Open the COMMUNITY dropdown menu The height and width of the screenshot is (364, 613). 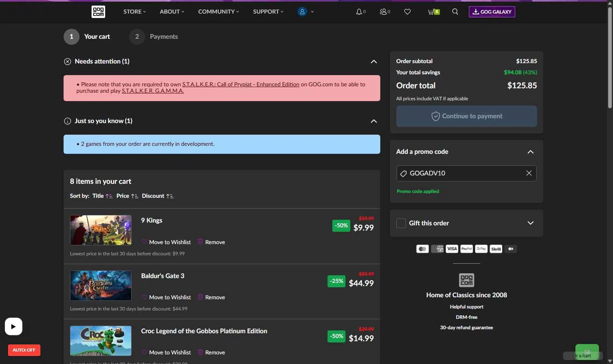click(218, 12)
